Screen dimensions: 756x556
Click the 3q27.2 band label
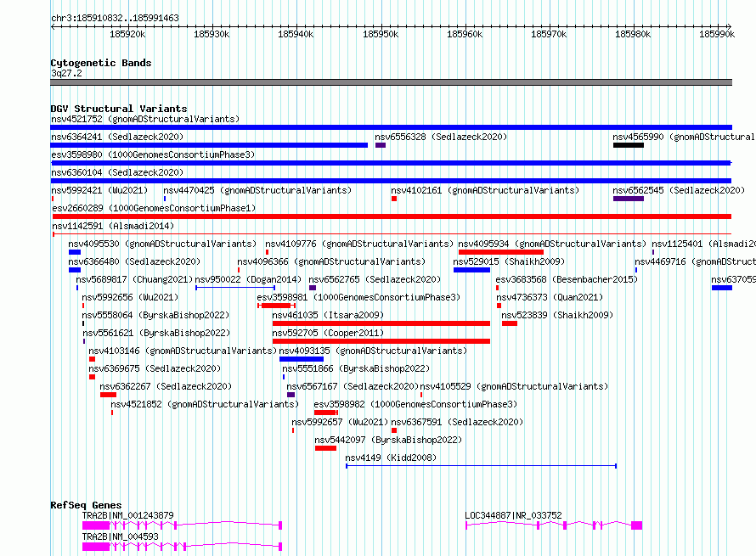(66, 73)
